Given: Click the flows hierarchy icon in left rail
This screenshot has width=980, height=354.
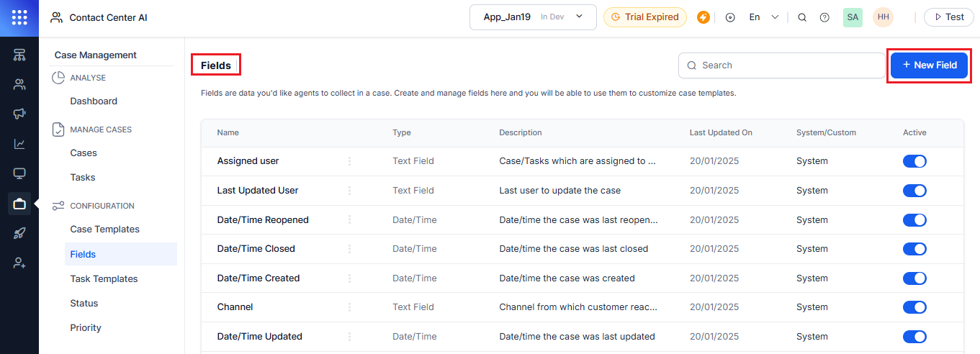Looking at the screenshot, I should 19,55.
